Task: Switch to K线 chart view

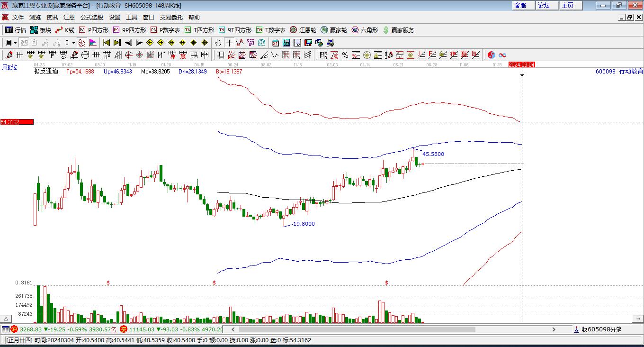Action: (x=65, y=30)
